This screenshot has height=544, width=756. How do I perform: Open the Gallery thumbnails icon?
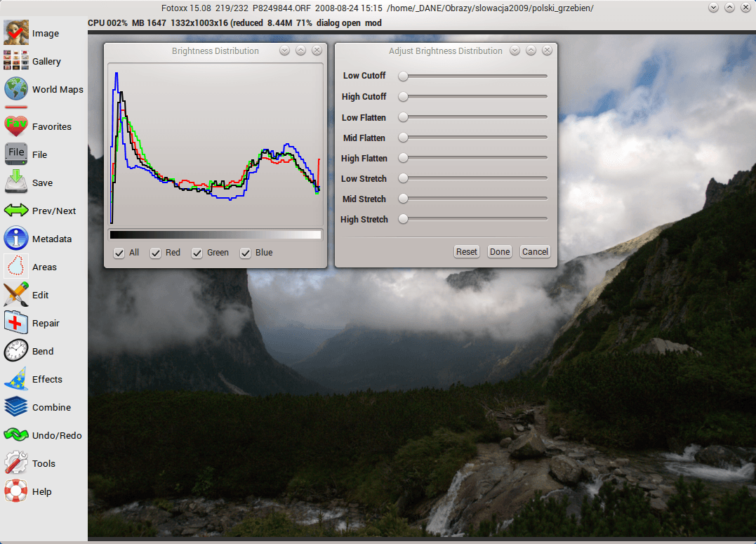[x=16, y=61]
